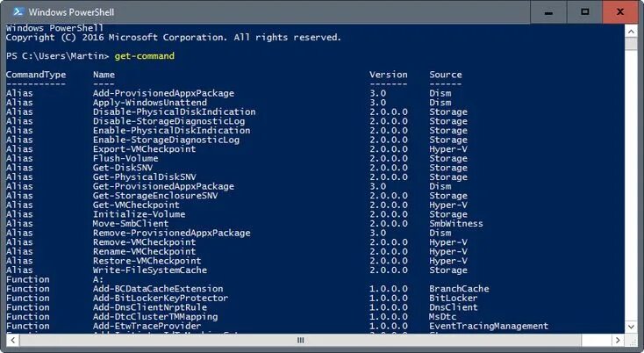This screenshot has height=353, width=644.
Task: Click the vertical scrollbar down arrow
Action: [x=631, y=327]
